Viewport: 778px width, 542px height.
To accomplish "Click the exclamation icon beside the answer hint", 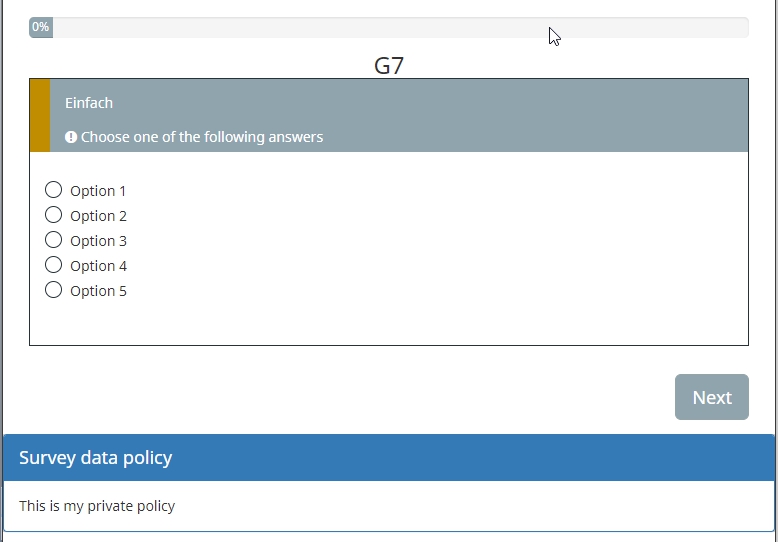I will (71, 137).
